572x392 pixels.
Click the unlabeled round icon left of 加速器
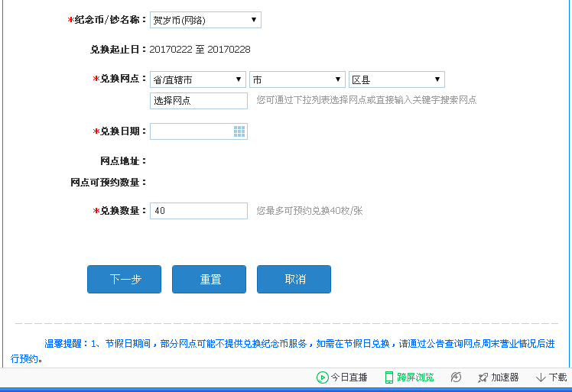[x=457, y=377]
